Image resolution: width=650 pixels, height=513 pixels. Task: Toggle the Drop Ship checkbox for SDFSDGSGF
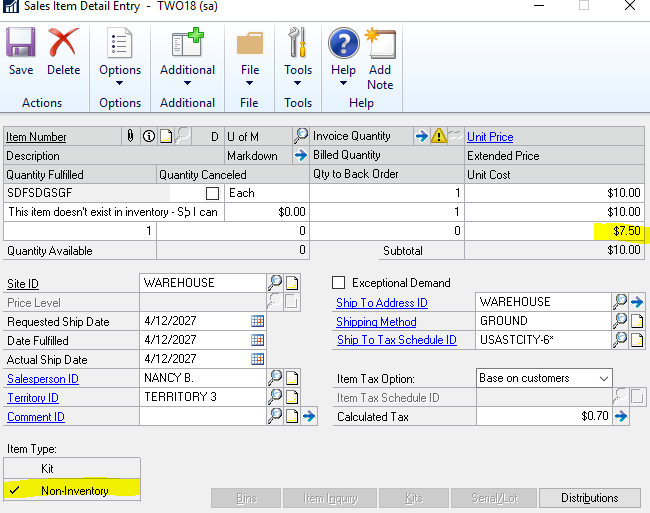[212, 193]
